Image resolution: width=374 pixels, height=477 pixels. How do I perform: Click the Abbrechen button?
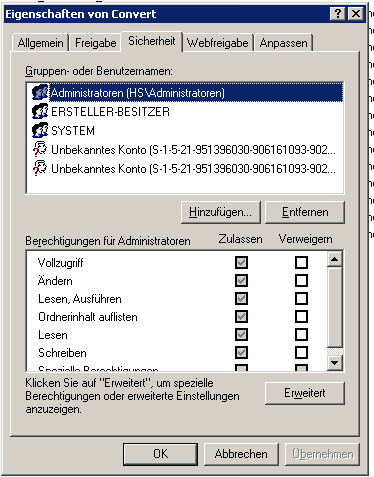[241, 454]
